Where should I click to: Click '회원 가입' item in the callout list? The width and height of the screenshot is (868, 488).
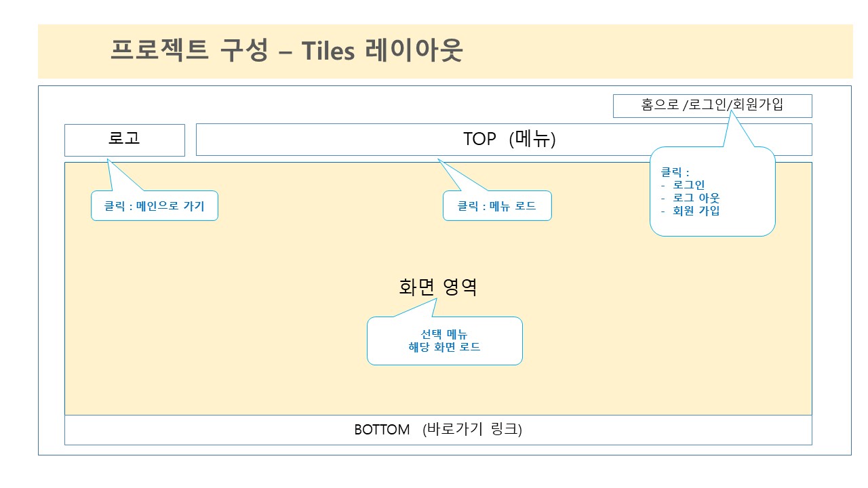696,210
